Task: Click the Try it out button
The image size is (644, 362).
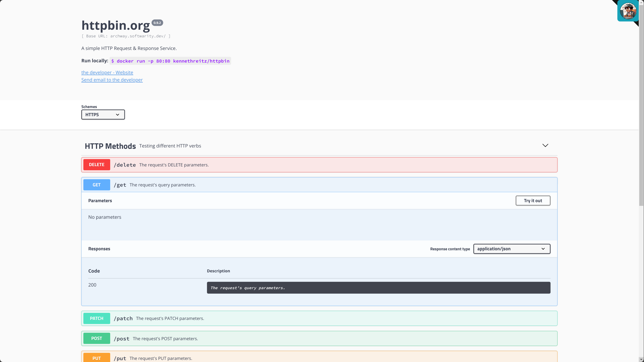Action: 533,201
